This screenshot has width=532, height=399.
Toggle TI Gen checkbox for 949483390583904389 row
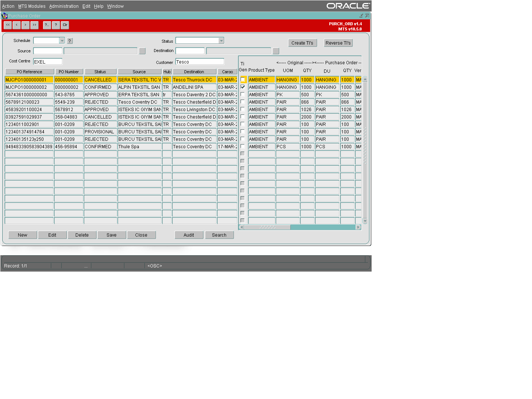point(243,146)
